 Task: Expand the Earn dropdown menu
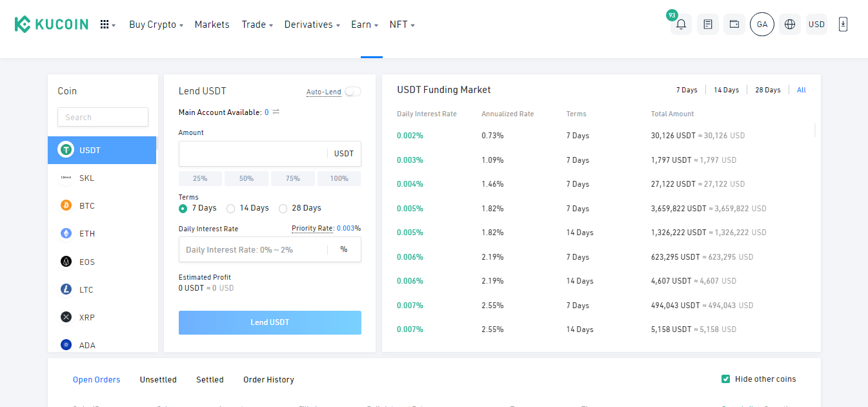coord(365,25)
